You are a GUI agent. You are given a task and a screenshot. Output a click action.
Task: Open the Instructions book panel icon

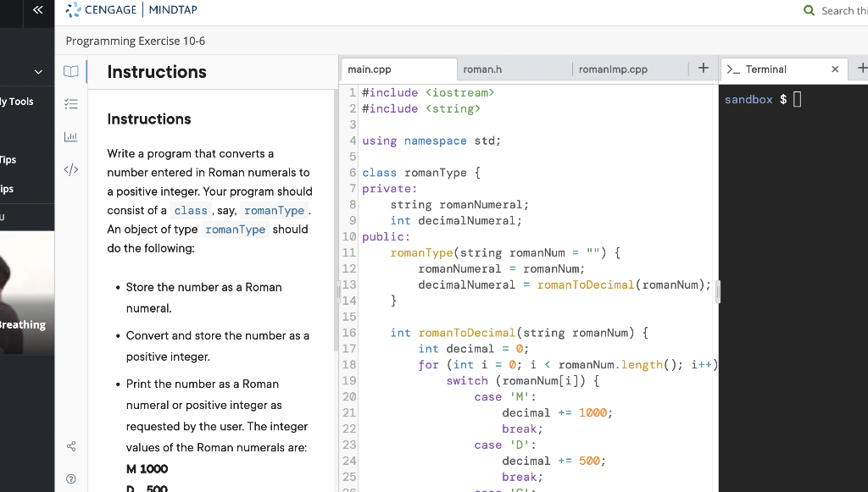71,71
